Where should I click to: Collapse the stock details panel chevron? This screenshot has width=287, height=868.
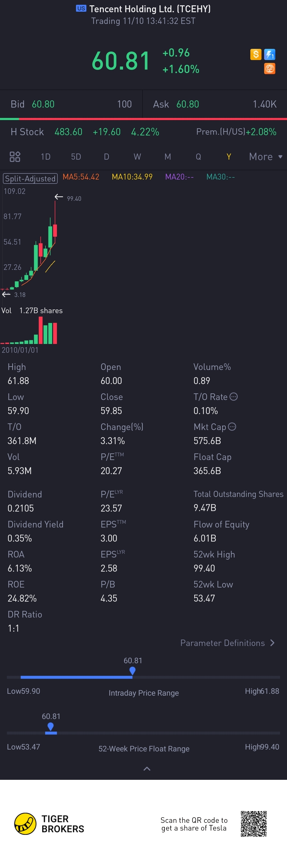click(x=147, y=769)
